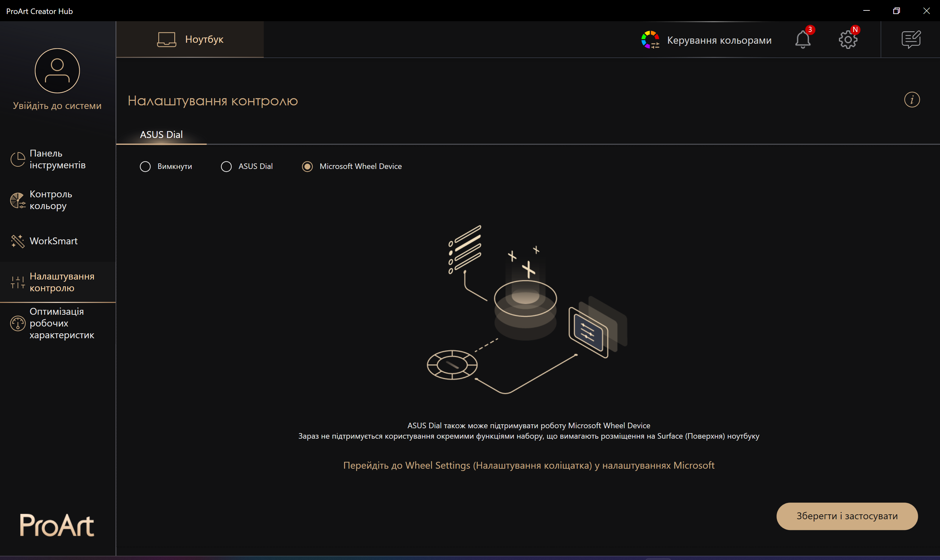
Task: Select the Ноутбук device tab
Action: click(x=190, y=39)
